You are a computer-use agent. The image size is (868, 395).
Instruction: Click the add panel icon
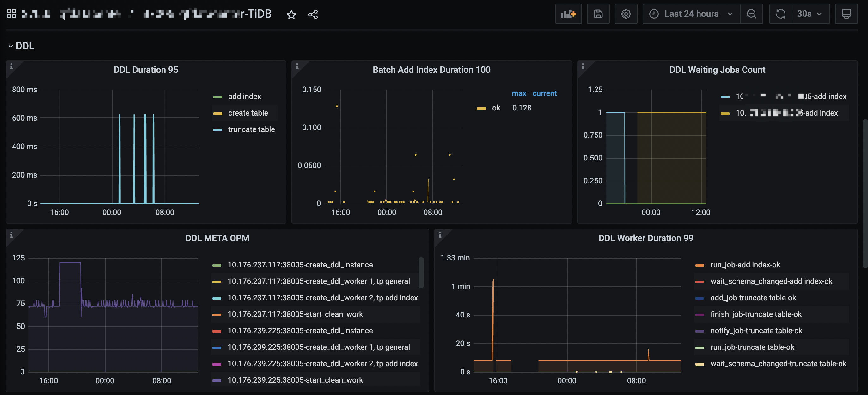[x=568, y=14]
